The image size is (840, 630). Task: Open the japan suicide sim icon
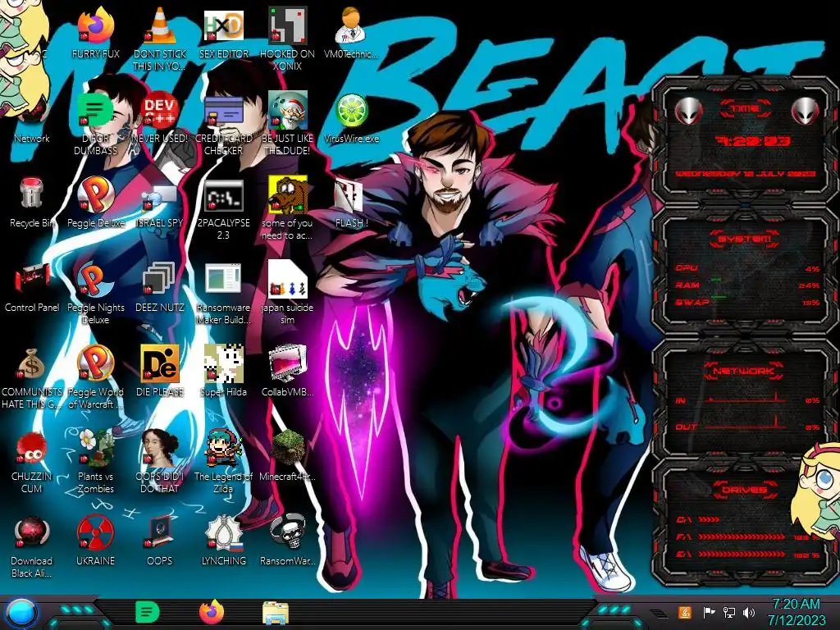(x=287, y=279)
